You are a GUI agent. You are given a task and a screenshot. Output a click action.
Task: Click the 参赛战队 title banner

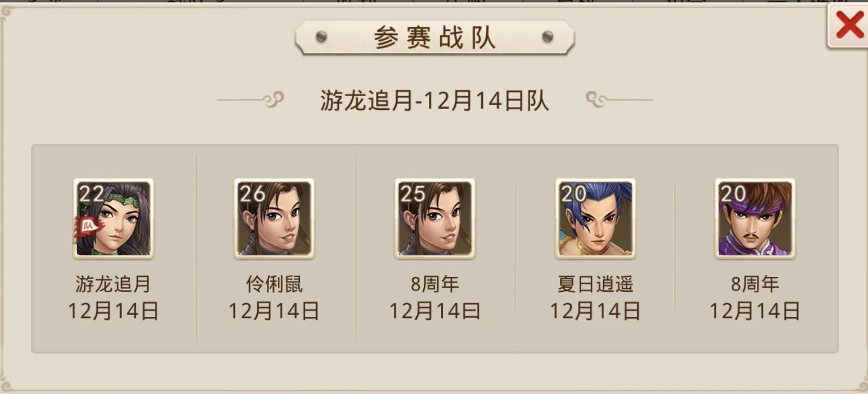click(x=435, y=38)
